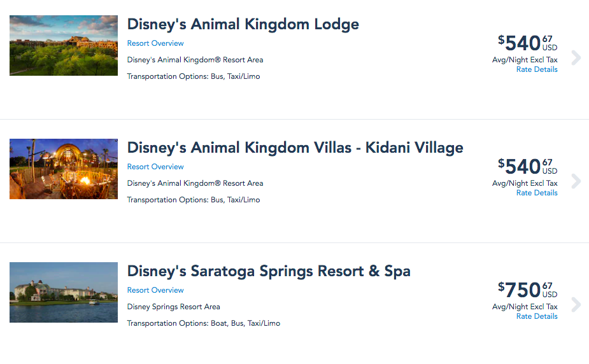
Task: Click the Disney's Animal Kingdom Lodge title
Action: 243,24
